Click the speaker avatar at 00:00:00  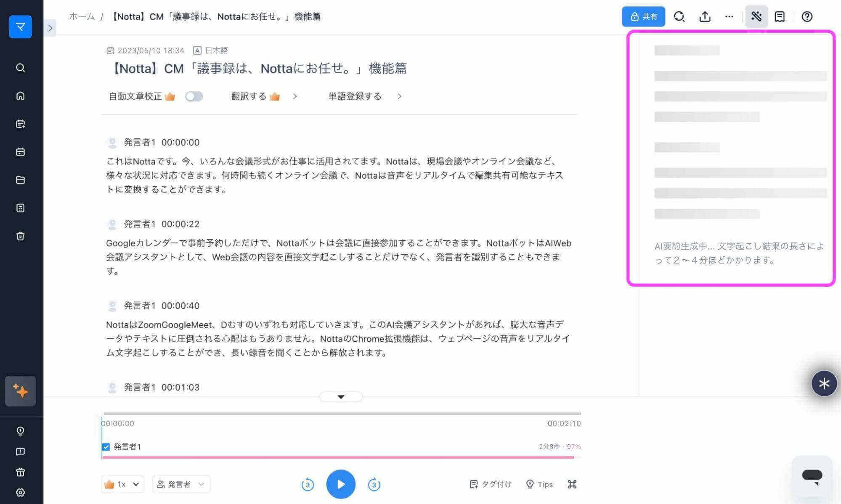112,142
